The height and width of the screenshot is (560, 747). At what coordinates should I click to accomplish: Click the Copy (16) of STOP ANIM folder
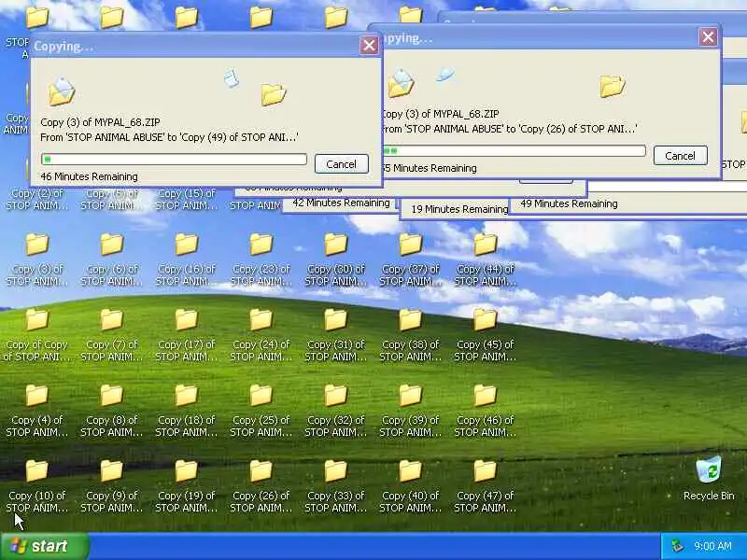click(x=186, y=259)
